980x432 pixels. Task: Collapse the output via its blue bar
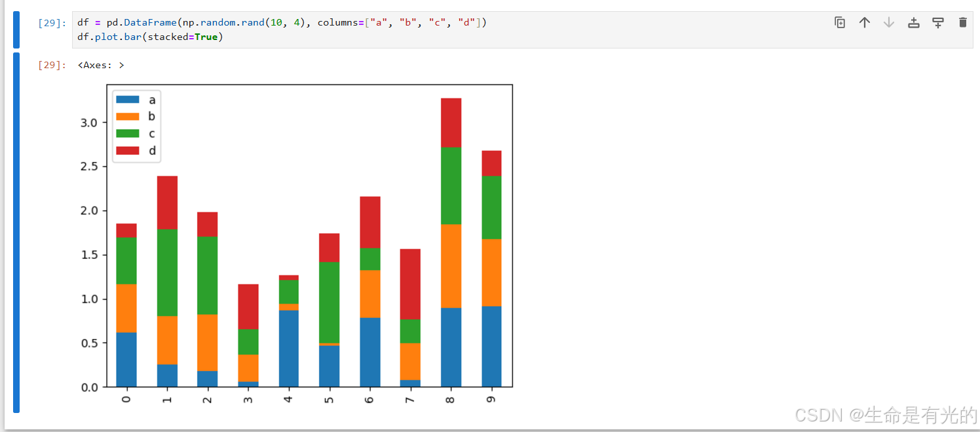click(16, 233)
